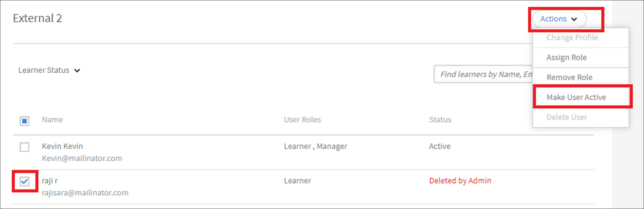644x209 pixels.
Task: Click the Status column header
Action: (440, 120)
